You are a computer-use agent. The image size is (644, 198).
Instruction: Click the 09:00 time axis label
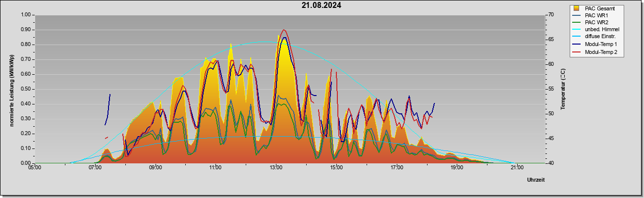[x=156, y=167]
